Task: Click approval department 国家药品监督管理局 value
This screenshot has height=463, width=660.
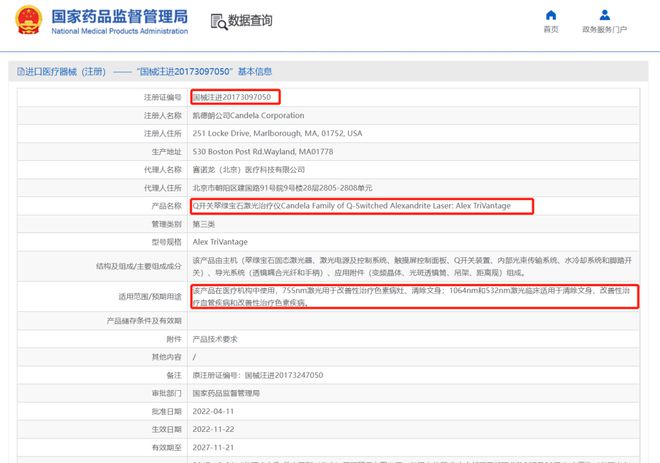Action: pos(226,393)
